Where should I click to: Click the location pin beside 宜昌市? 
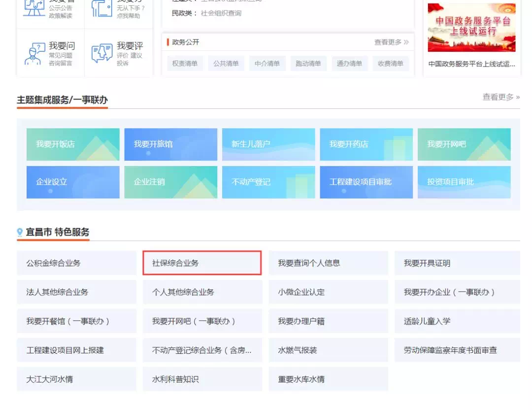pos(20,232)
